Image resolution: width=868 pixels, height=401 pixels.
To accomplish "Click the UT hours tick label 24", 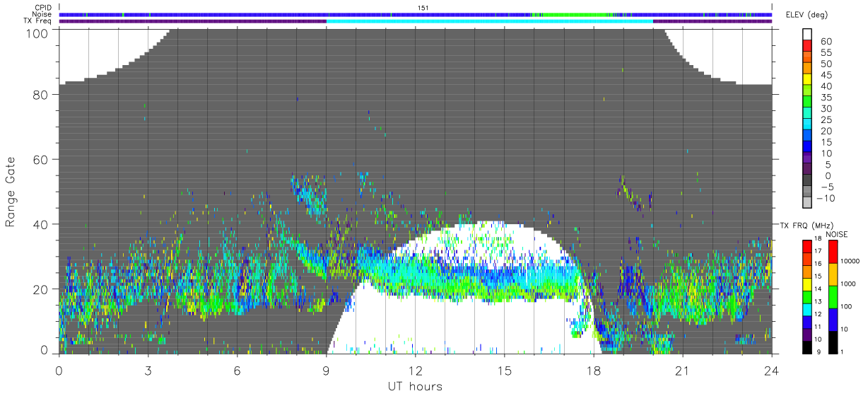I will click(x=771, y=370).
